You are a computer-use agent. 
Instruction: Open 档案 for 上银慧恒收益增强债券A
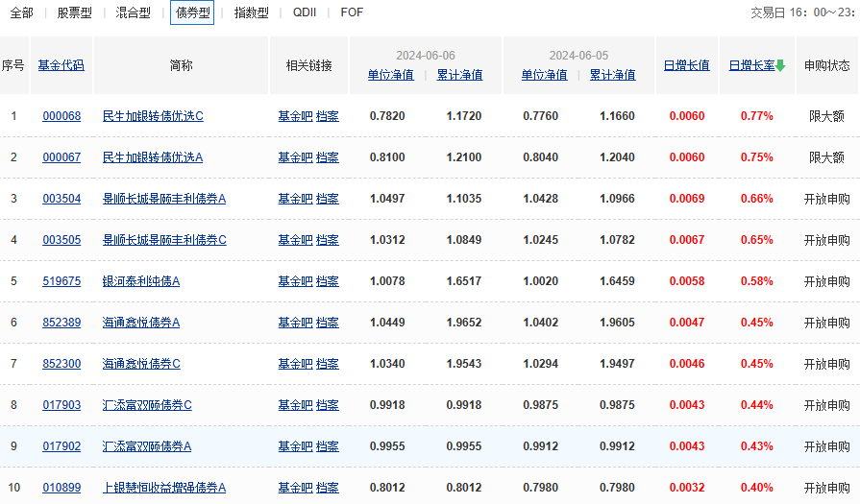[328, 488]
